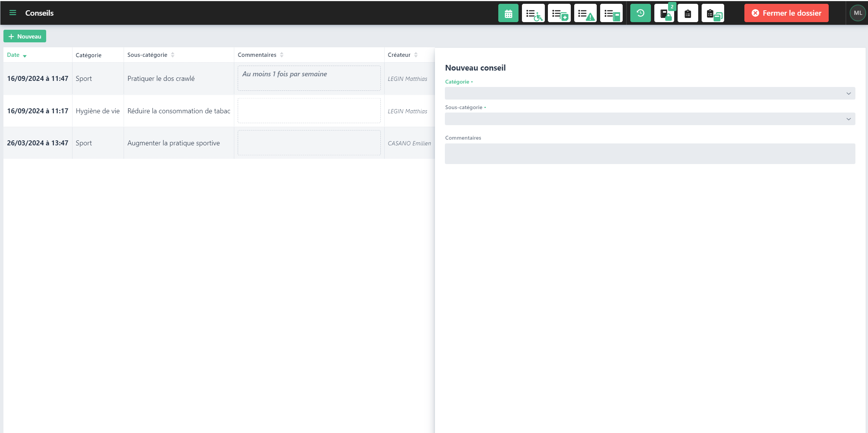Edit comment for Réduire la consommation de tabac
868x433 pixels.
(309, 111)
